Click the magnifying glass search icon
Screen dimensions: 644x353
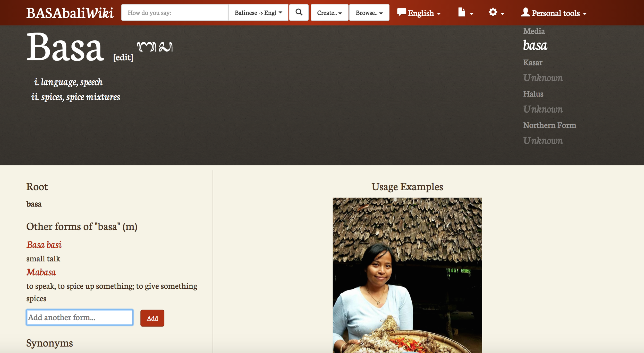tap(299, 12)
